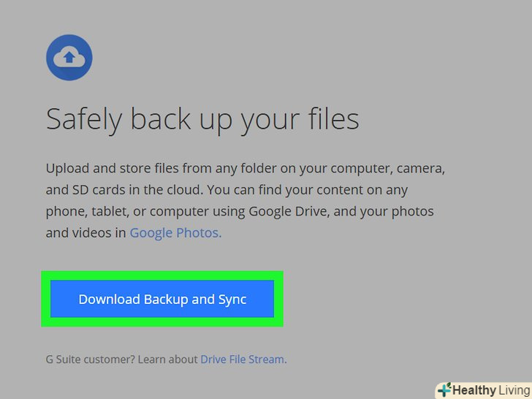Image resolution: width=532 pixels, height=399 pixels.
Task: Click the 'Safely back up your files' heading
Action: tap(202, 119)
